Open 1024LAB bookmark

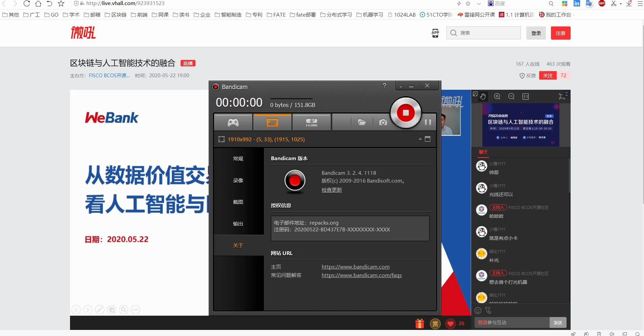(402, 15)
